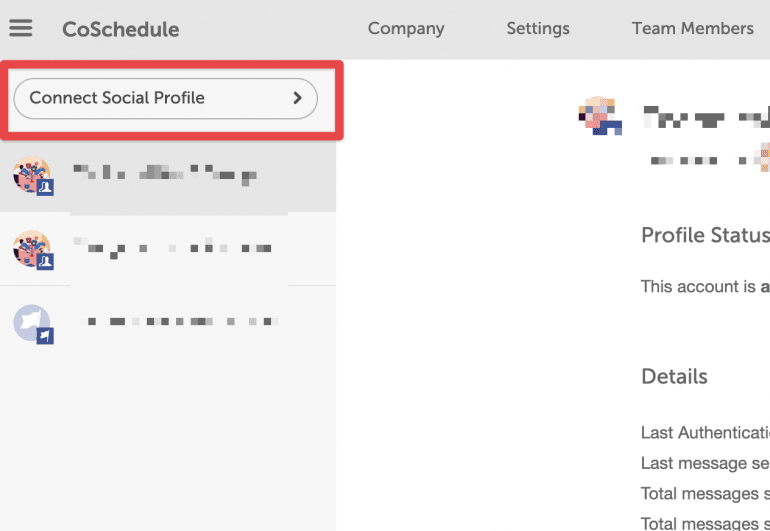The image size is (770, 531).
Task: Select the first Facebook profile avatar
Action: [31, 174]
